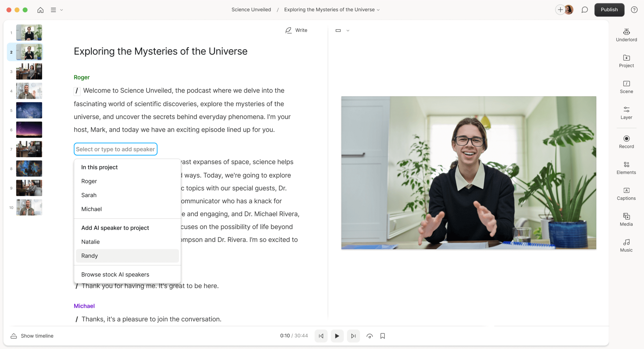644x349 pixels.
Task: Select scene 5 thumbnail
Action: click(x=29, y=110)
